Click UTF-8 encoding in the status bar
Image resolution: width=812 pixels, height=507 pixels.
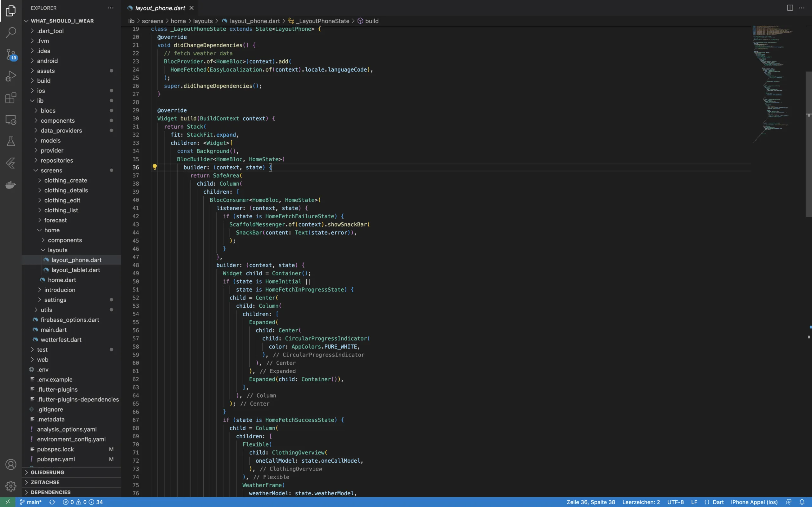[676, 502]
